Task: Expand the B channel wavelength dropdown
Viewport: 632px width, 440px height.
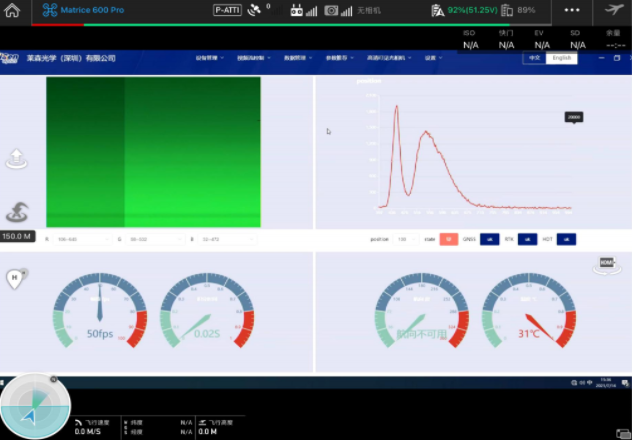Action: point(223,239)
